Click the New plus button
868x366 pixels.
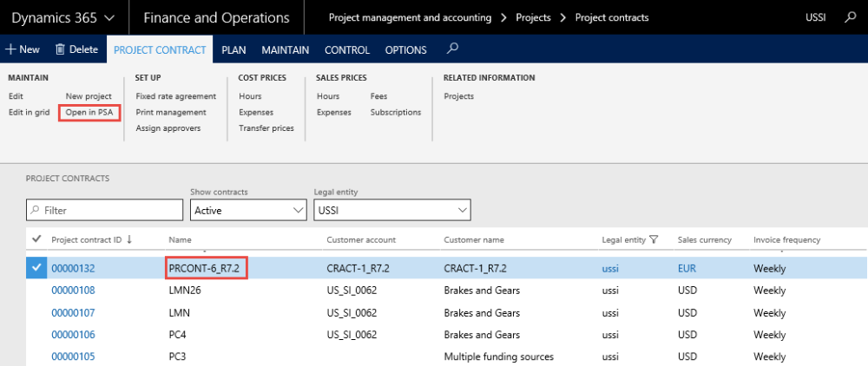[x=23, y=49]
